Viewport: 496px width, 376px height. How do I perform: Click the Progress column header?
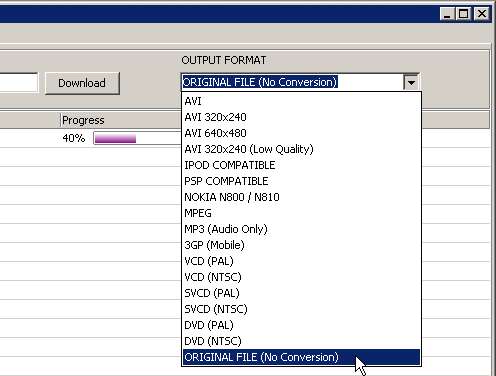click(120, 120)
